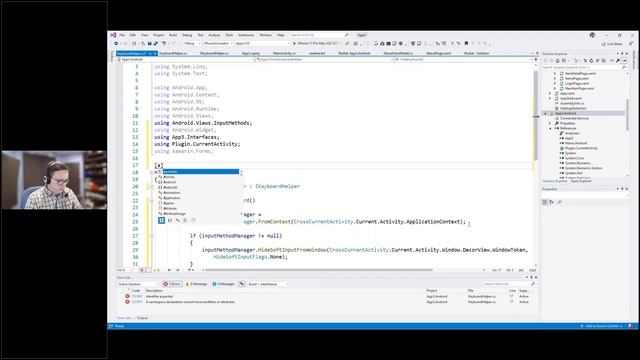Switch to the Team Explorer tab
Viewport: 640px width, 360px height.
coord(581,181)
